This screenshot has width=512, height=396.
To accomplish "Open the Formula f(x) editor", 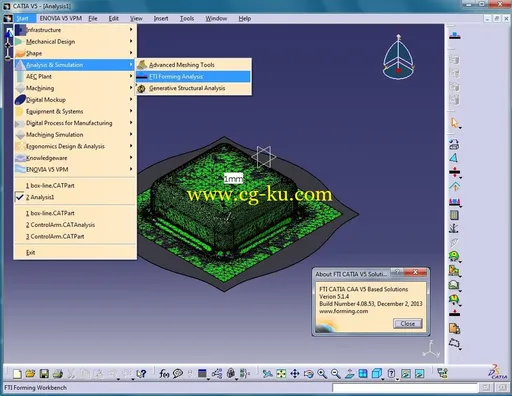I will click(x=164, y=374).
